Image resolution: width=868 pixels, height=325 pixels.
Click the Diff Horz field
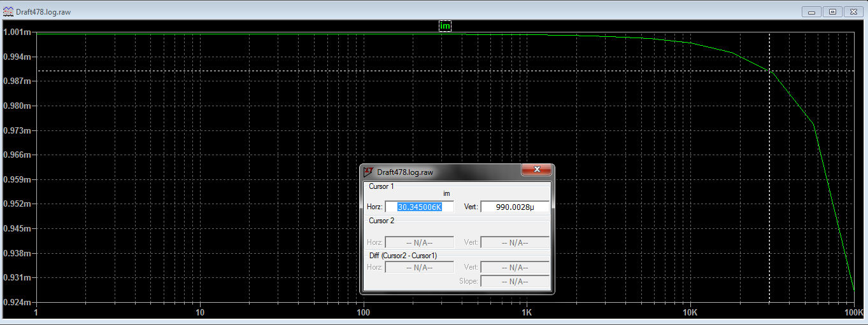[420, 267]
